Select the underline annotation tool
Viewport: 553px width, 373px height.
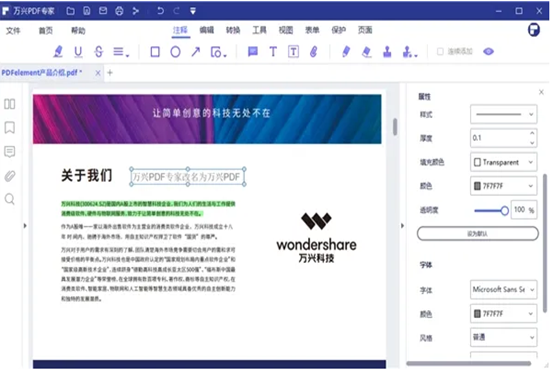(78, 52)
